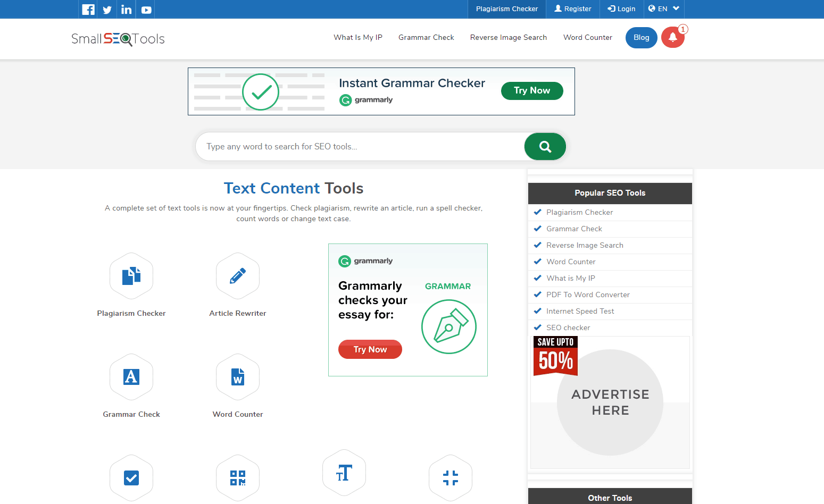
Task: Click the green search magnifier button
Action: point(545,147)
